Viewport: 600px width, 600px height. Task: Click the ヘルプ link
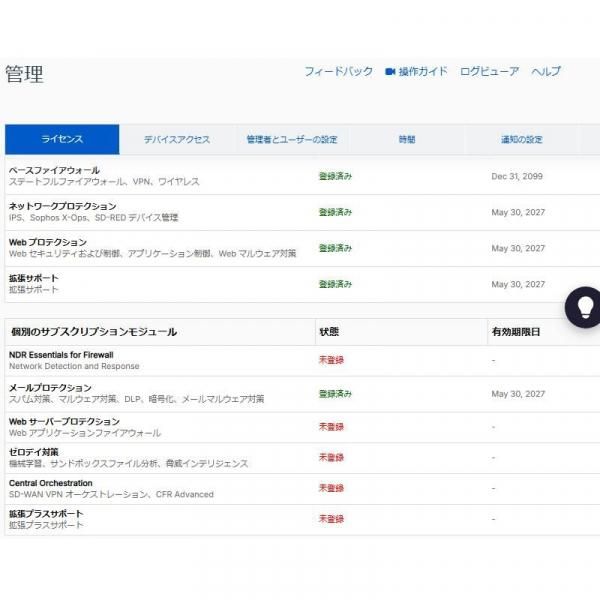click(x=546, y=72)
